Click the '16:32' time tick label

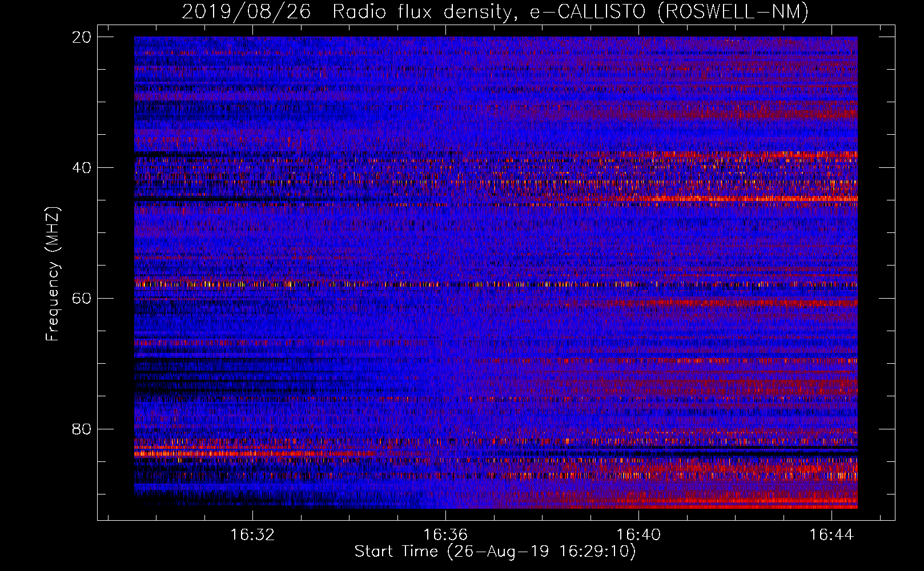pos(252,535)
